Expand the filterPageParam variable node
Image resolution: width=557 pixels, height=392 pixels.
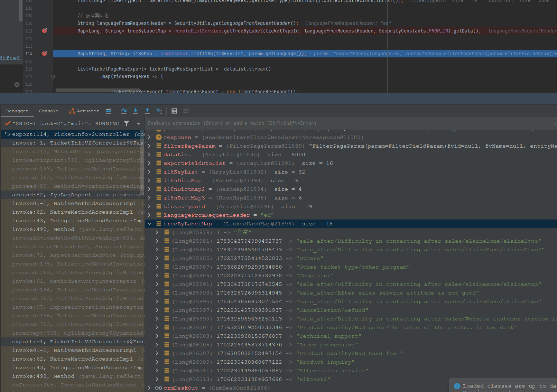click(x=149, y=146)
